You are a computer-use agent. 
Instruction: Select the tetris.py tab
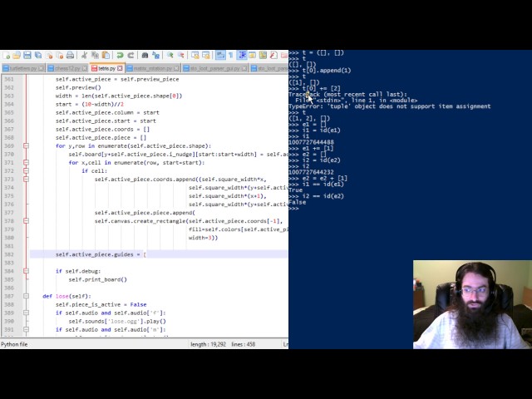(x=107, y=68)
